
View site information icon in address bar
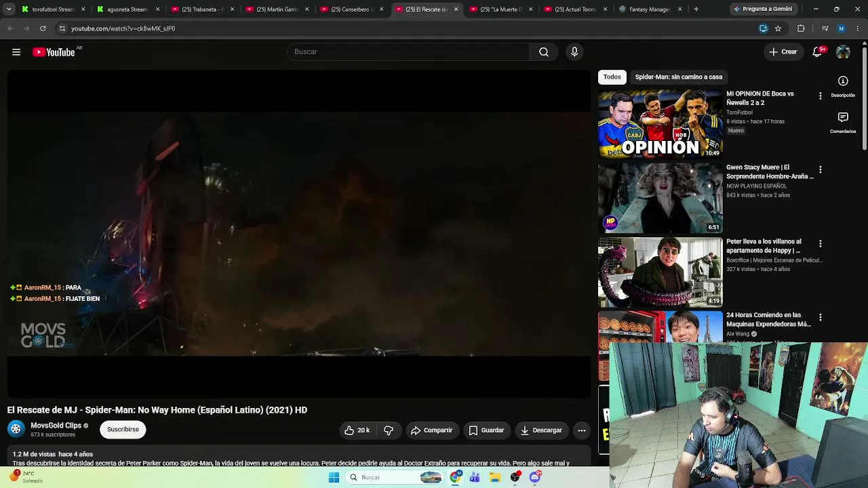click(62, 28)
